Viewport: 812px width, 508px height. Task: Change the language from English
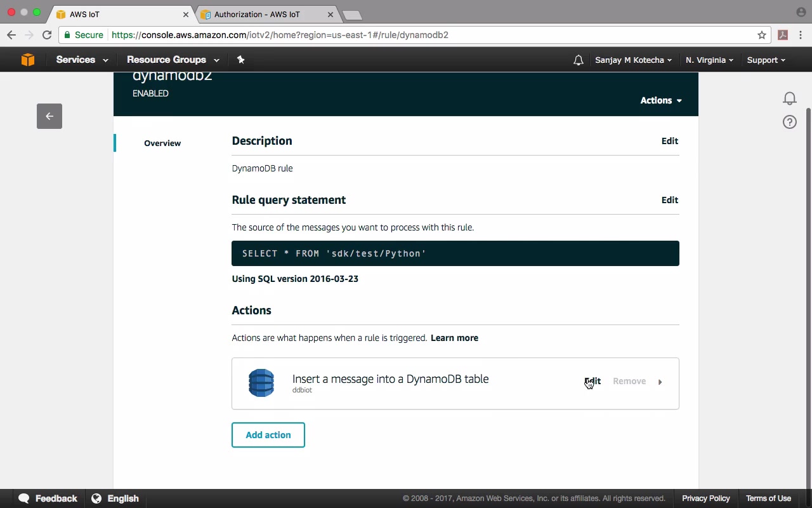[123, 498]
